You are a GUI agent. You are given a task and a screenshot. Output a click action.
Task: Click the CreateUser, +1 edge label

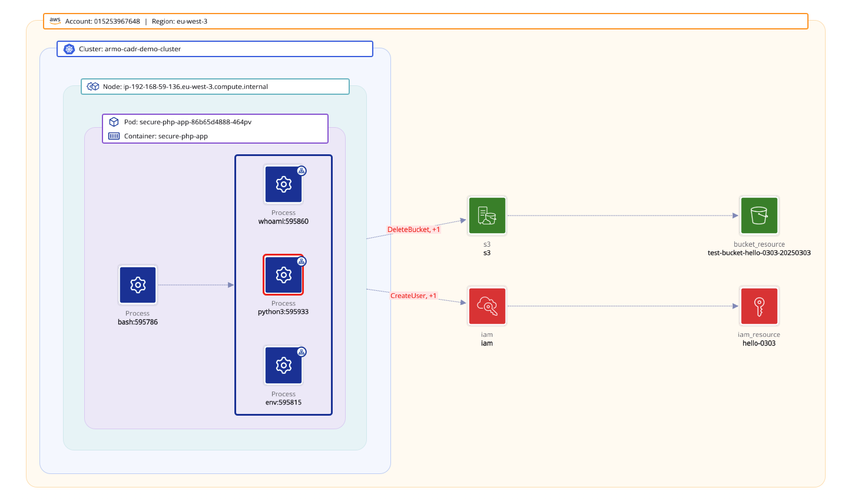413,296
